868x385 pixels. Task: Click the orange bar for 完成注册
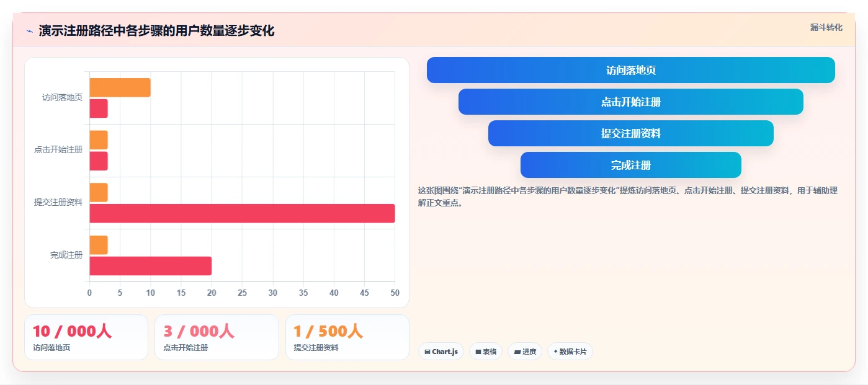pyautogui.click(x=99, y=245)
